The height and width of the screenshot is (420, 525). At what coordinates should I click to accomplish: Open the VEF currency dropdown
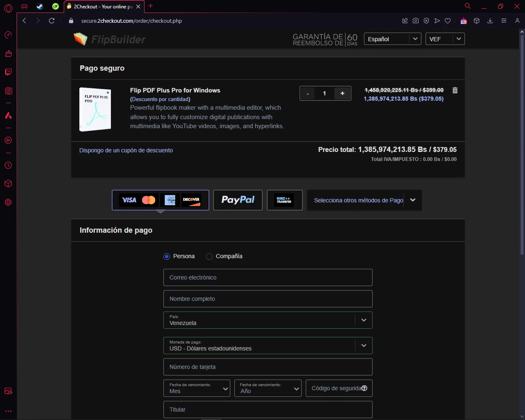[445, 39]
